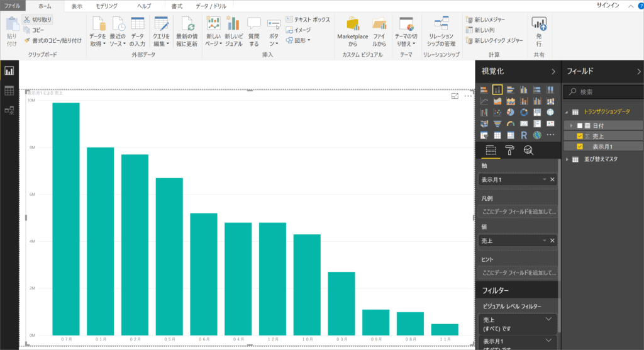The width and height of the screenshot is (644, 350).
Task: Select the line chart visual
Action: pos(484,101)
